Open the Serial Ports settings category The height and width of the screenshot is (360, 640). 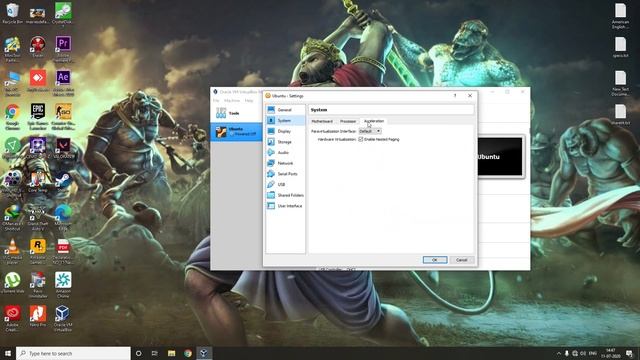tap(285, 174)
